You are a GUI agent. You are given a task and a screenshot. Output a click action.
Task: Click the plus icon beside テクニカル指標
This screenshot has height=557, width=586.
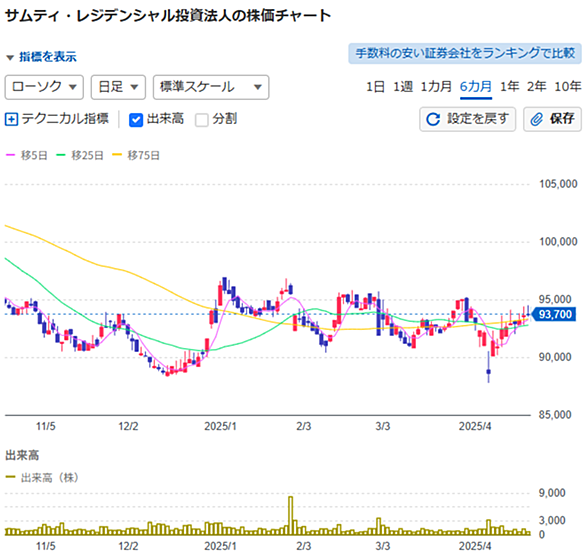point(11,120)
